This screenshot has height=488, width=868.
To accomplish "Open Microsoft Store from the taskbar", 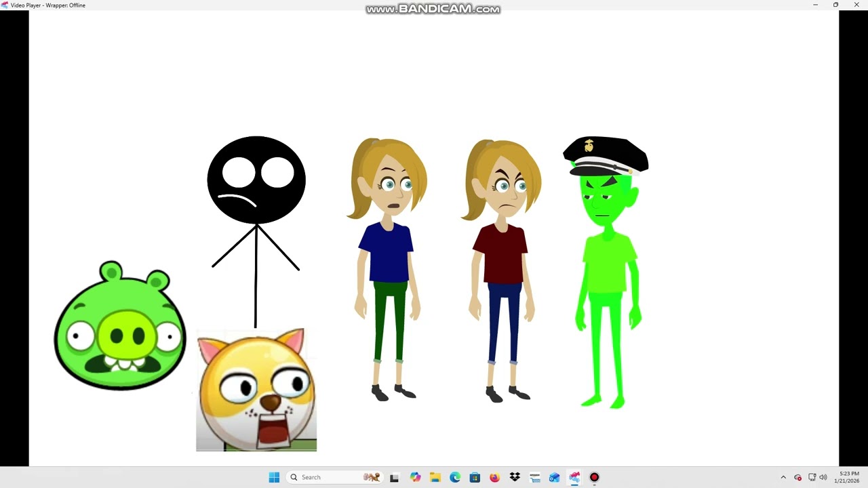I will [x=475, y=477].
